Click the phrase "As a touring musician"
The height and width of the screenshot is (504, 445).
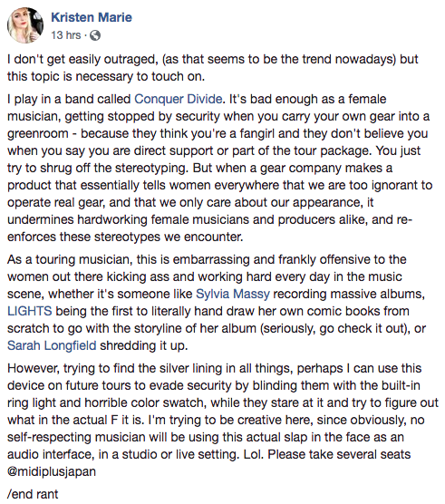(70, 259)
